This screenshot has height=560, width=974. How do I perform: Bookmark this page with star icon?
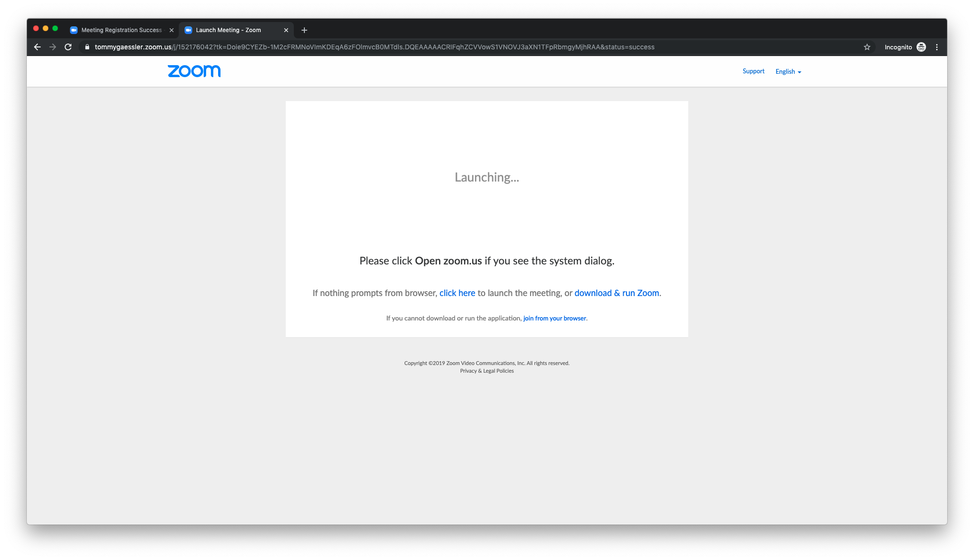tap(867, 47)
